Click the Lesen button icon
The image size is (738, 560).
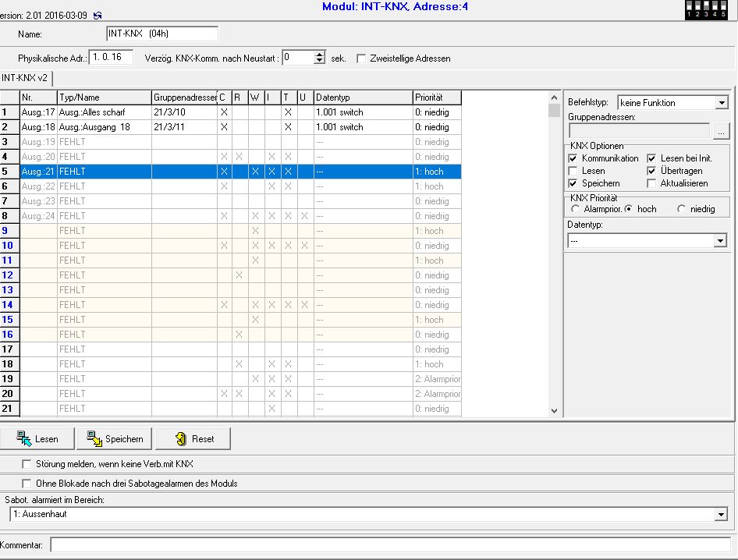[x=24, y=439]
